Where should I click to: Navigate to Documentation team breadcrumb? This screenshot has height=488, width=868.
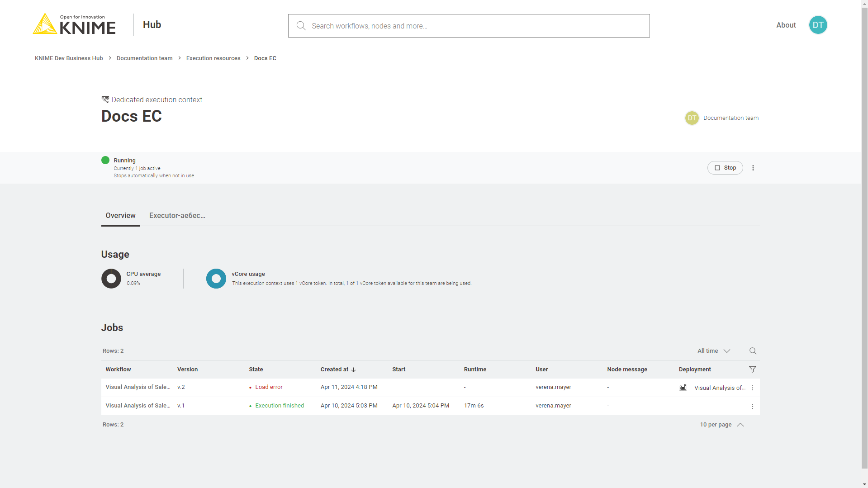pos(144,58)
